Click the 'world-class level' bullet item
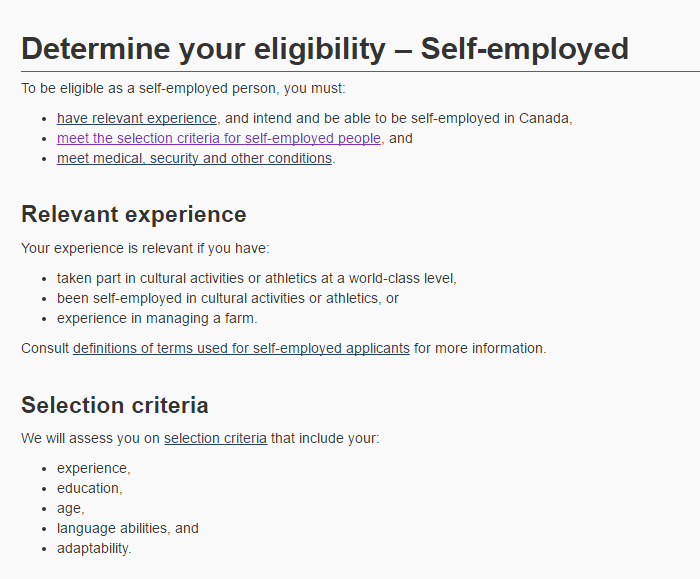The width and height of the screenshot is (700, 579). (x=256, y=278)
